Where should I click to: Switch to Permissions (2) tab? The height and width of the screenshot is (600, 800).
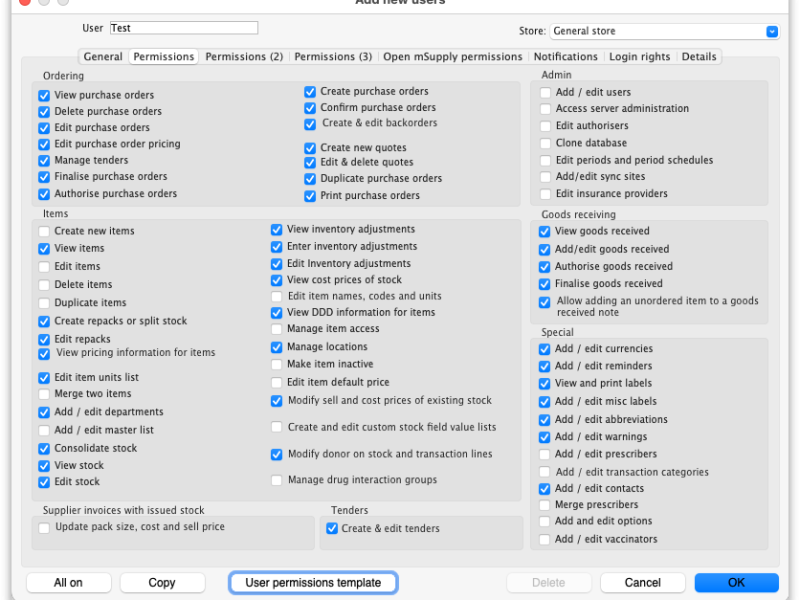coord(244,57)
